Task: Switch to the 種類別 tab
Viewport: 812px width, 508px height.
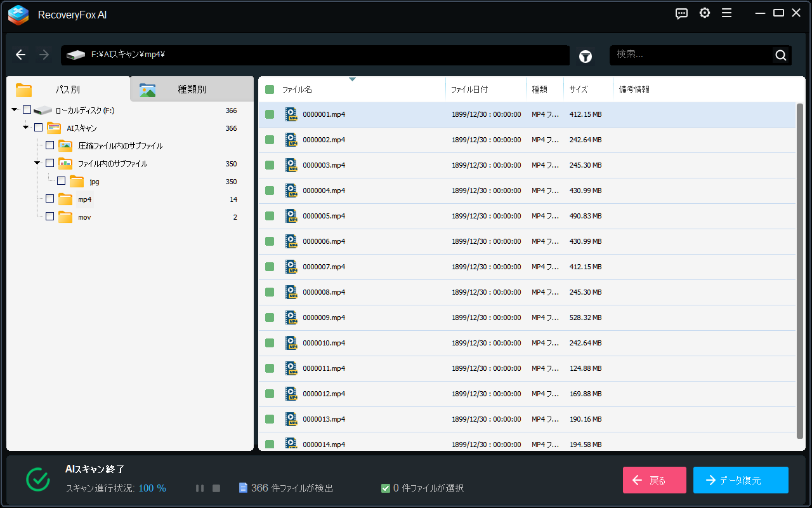Action: click(192, 90)
